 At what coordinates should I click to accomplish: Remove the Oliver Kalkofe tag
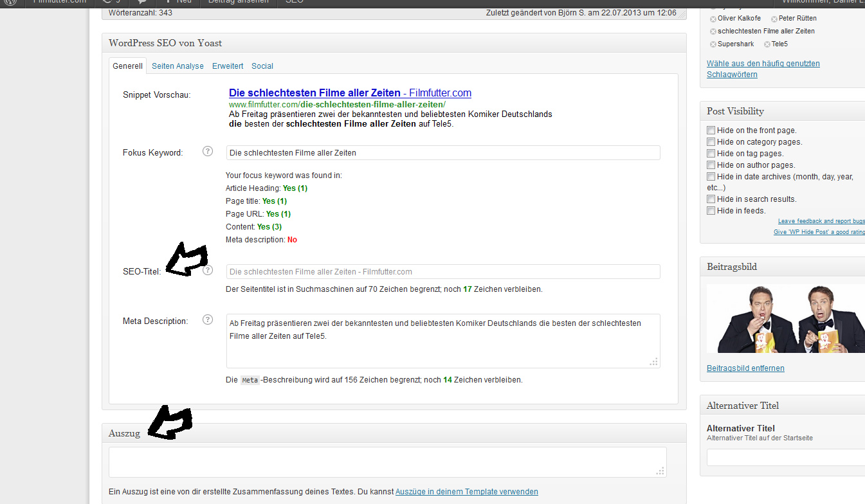[x=713, y=19]
